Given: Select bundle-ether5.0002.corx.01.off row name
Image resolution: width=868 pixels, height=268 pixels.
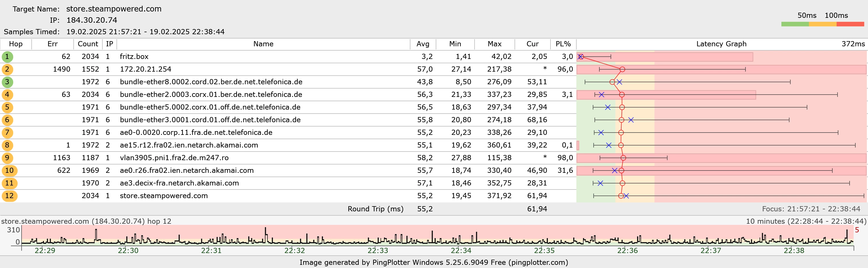Looking at the screenshot, I should (210, 107).
